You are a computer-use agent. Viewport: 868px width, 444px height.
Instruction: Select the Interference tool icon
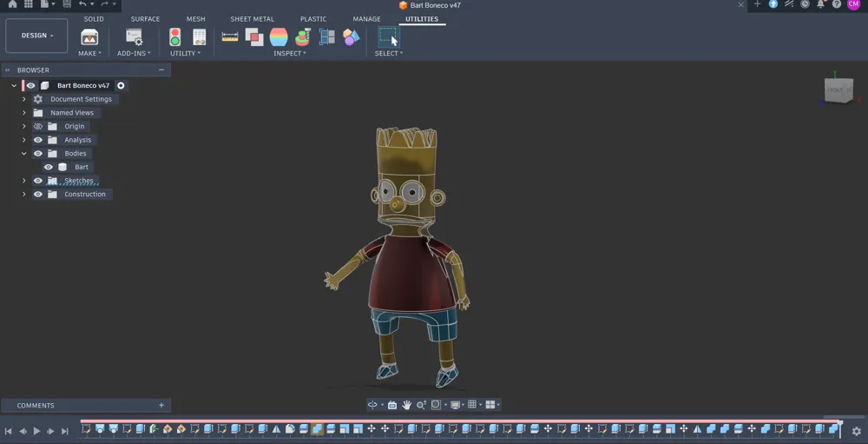tap(254, 37)
